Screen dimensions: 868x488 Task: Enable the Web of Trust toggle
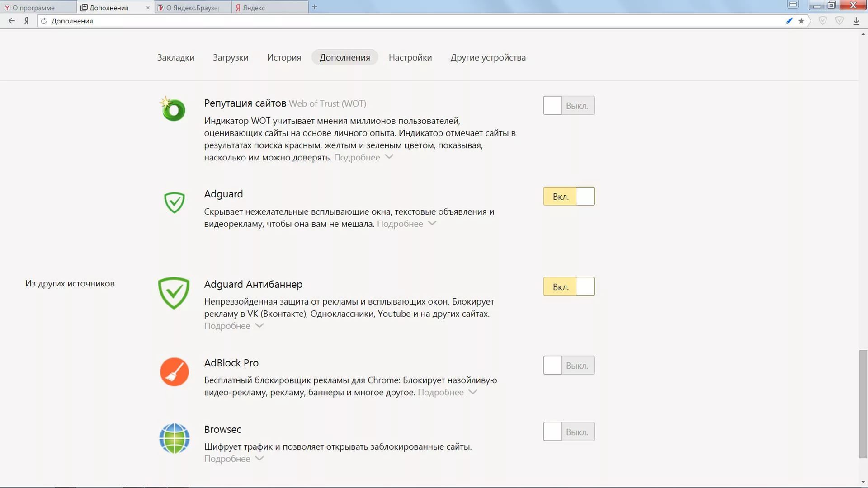(569, 106)
